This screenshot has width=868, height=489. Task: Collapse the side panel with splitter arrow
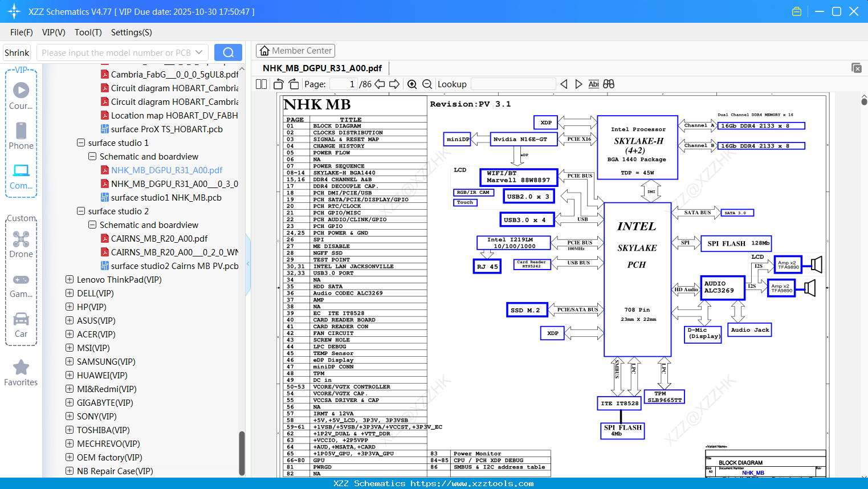[248, 263]
